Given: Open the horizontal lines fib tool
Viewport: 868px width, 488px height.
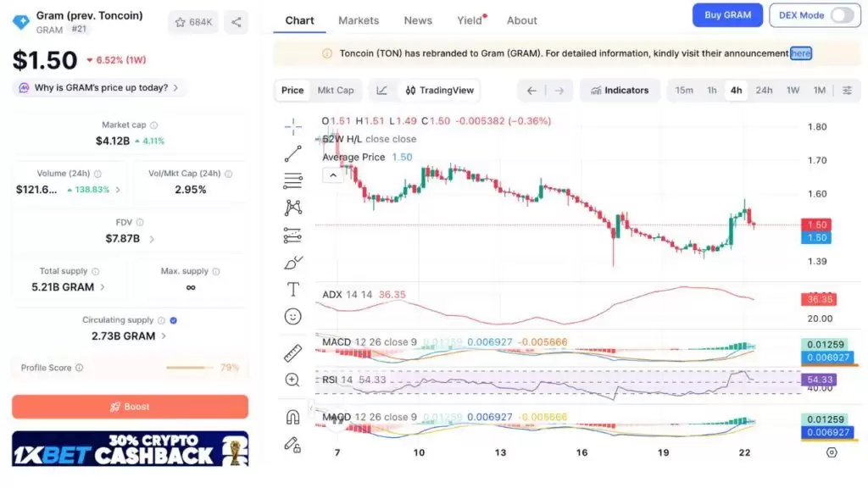Looking at the screenshot, I should 292,180.
